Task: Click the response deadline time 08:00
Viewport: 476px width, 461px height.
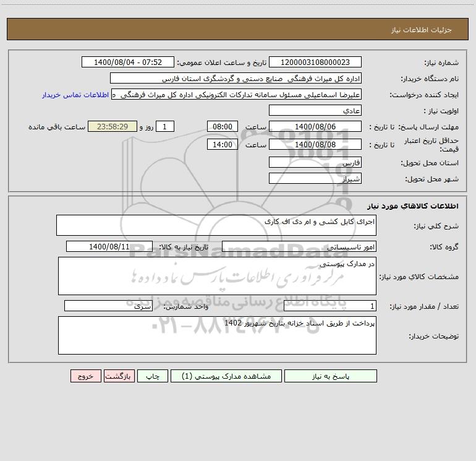Action: point(222,126)
